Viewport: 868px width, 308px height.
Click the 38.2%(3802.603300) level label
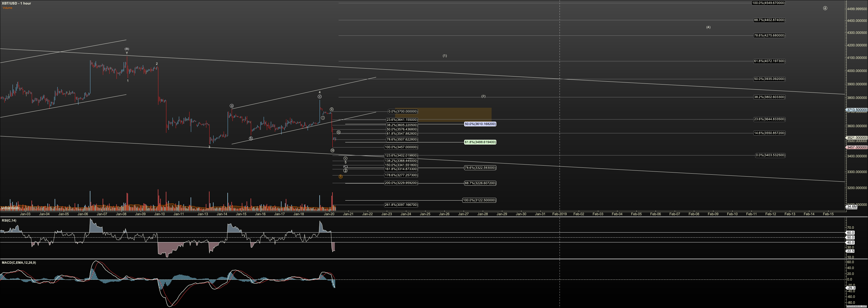770,97
